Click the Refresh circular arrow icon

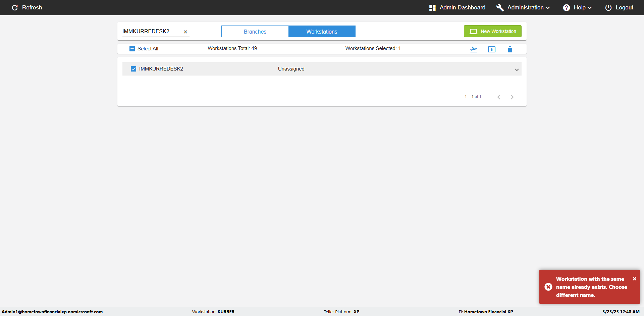15,7
